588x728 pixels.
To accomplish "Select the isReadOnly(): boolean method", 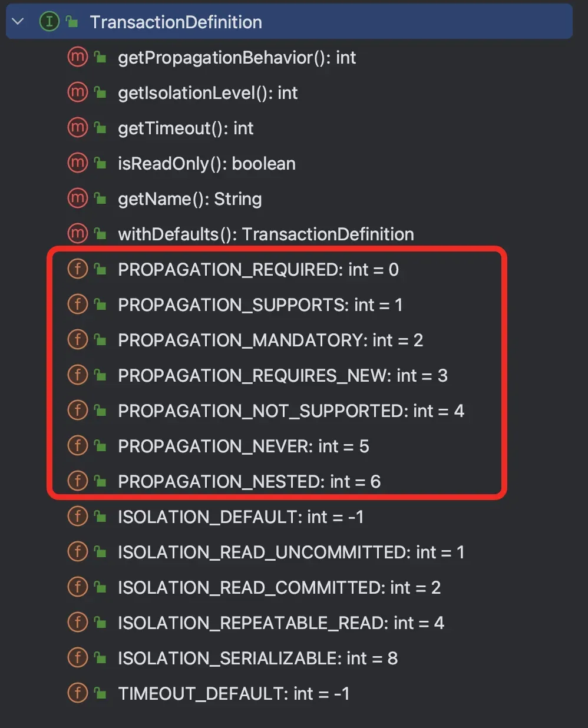I will tap(207, 163).
